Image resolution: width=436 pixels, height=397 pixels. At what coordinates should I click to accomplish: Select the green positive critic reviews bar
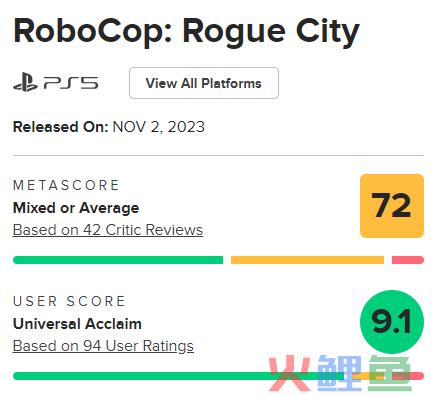(118, 260)
